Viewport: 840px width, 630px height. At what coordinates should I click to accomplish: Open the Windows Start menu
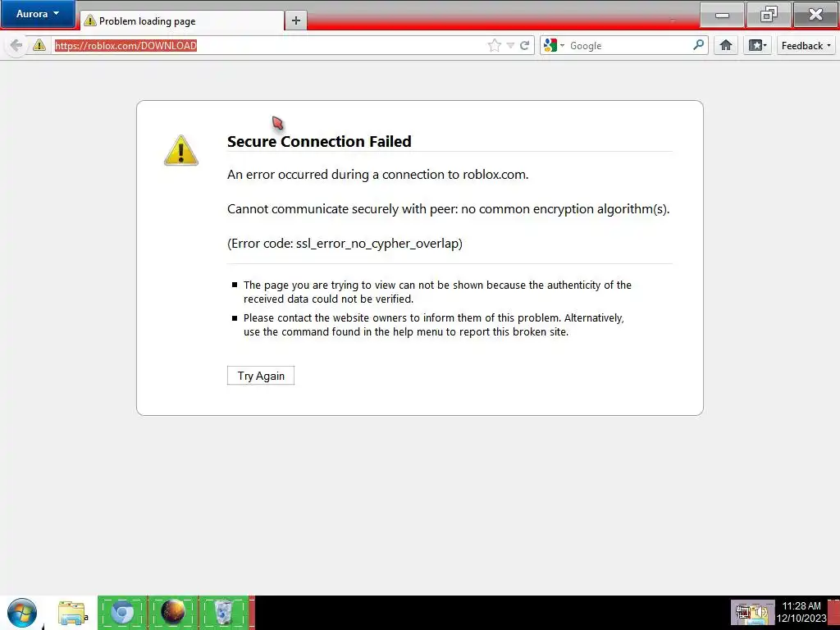(22, 613)
